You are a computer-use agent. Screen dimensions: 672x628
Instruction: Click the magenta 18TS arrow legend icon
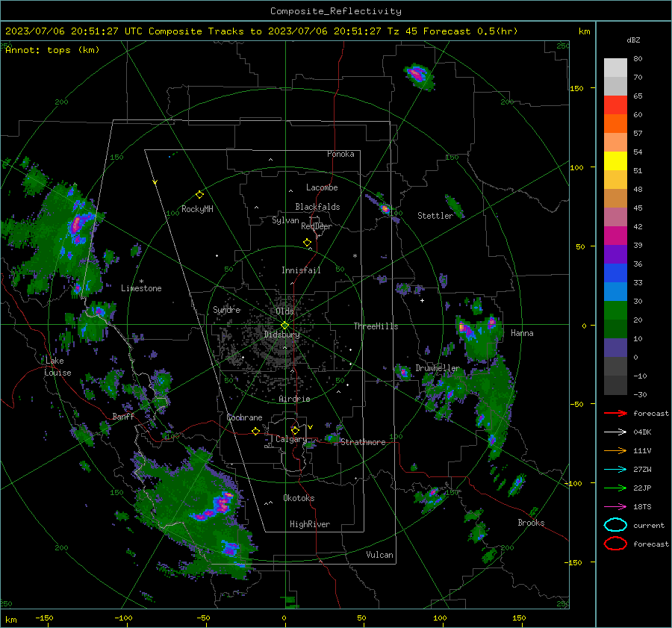click(x=615, y=507)
